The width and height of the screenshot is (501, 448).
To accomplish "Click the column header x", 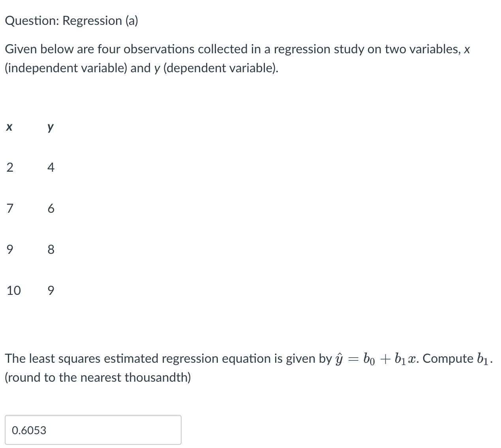I will click(9, 127).
